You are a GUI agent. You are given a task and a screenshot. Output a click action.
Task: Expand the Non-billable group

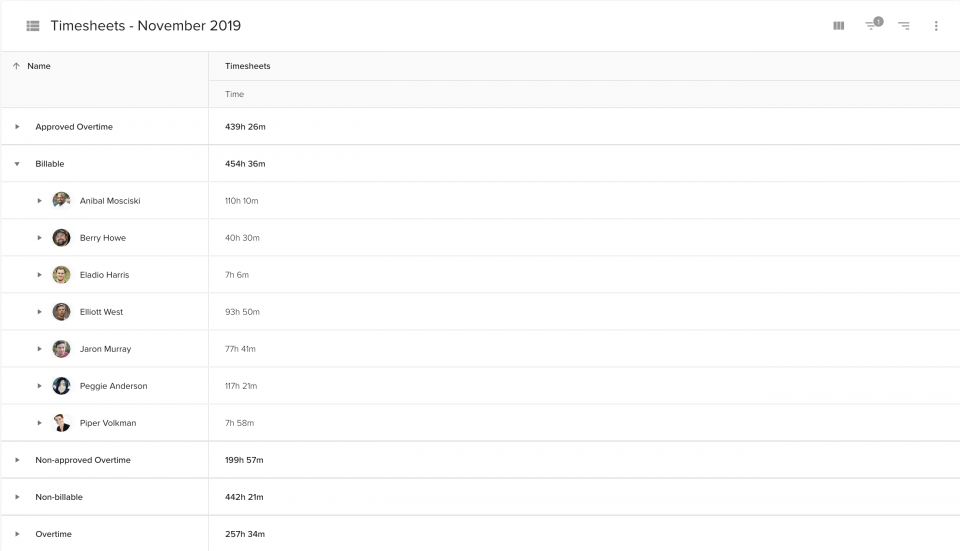point(17,497)
